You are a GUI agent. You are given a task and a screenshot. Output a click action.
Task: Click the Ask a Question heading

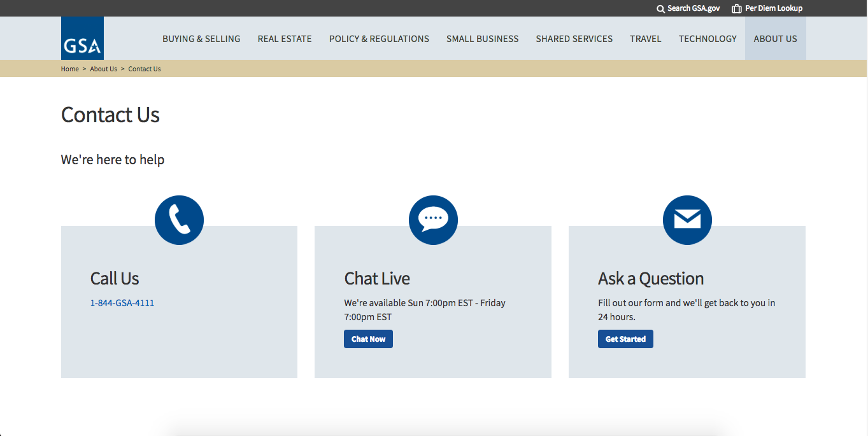[651, 279]
